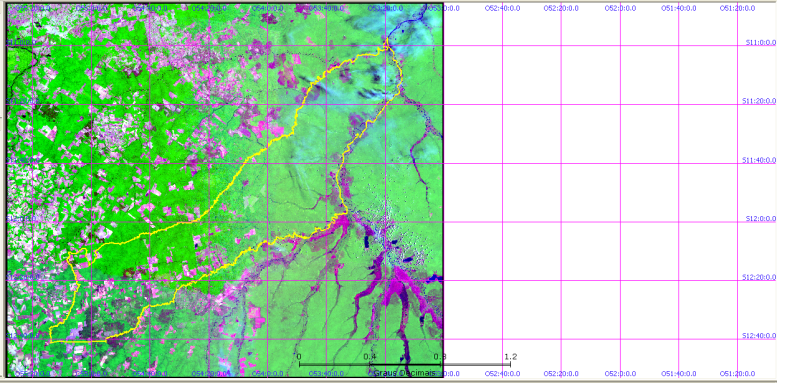The height and width of the screenshot is (383, 800).
Task: Click the scale bar 0 mark
Action: 299,356
